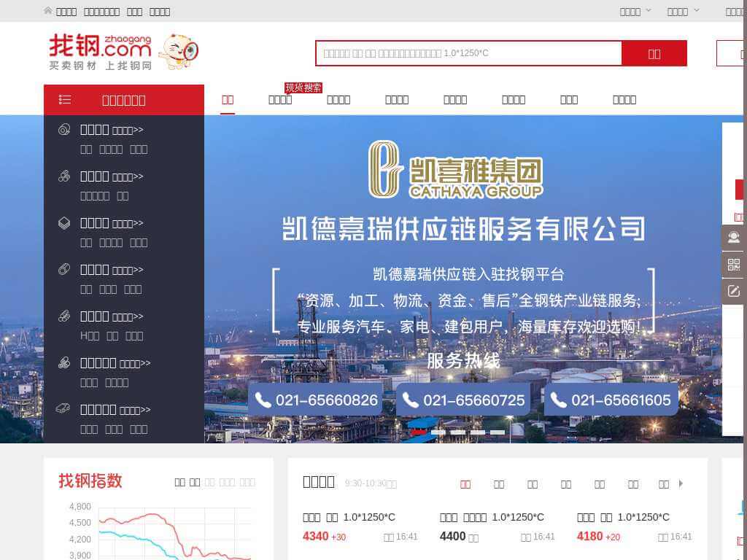Click the red search button

point(654,53)
